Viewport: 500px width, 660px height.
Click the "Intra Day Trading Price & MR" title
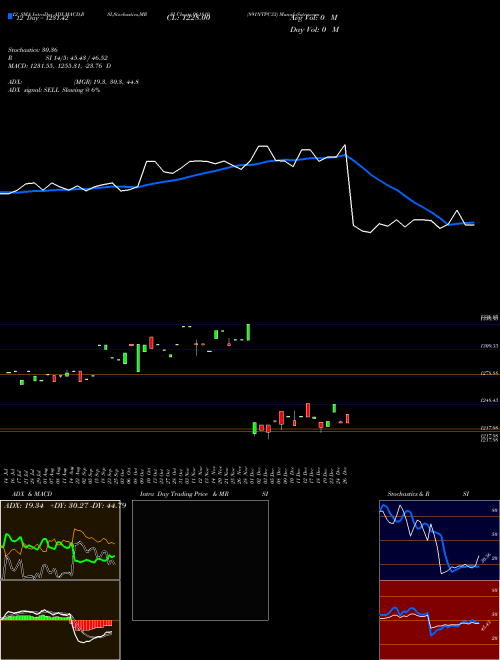coord(184,494)
